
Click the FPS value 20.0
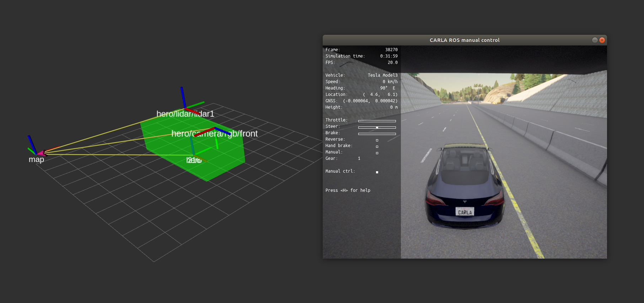click(x=393, y=63)
